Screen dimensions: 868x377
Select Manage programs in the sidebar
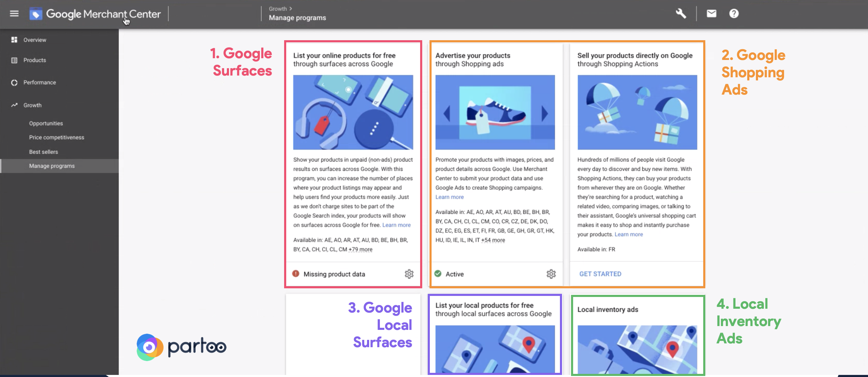point(59,166)
